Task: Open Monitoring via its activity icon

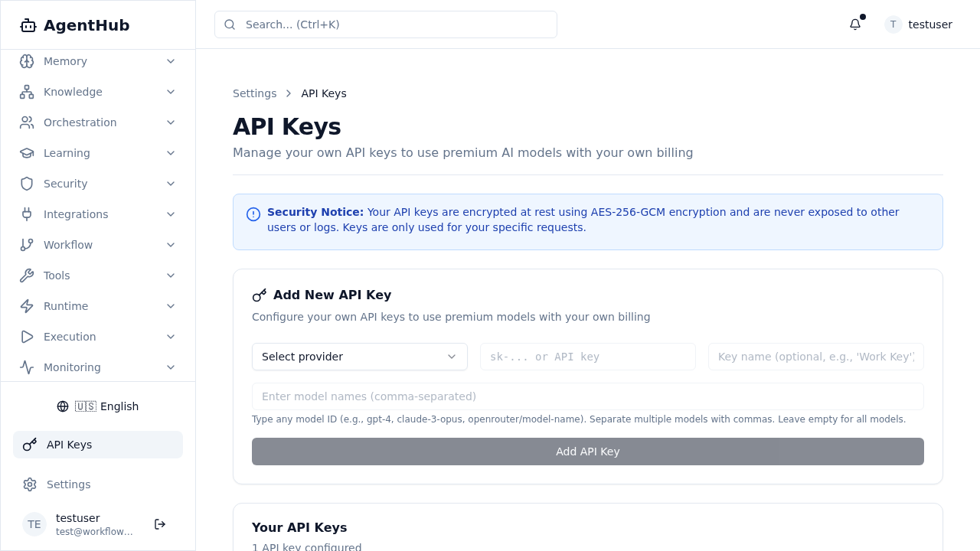Action: click(28, 367)
